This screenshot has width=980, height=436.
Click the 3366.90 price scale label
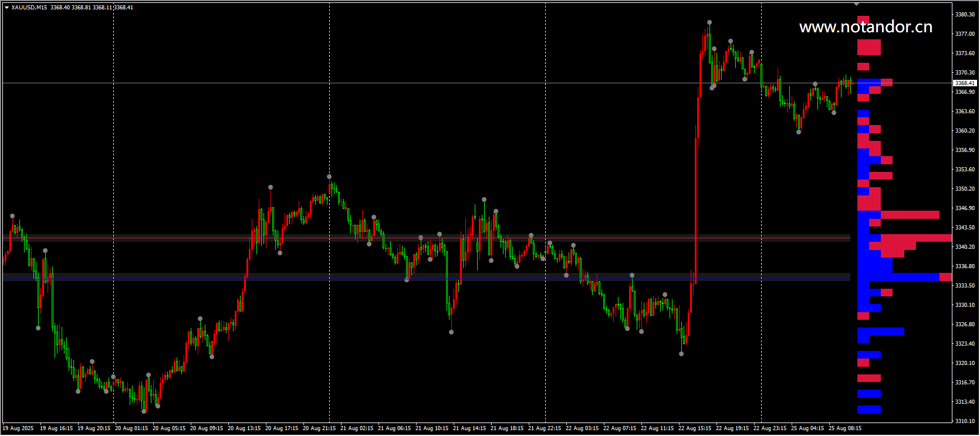pyautogui.click(x=965, y=92)
